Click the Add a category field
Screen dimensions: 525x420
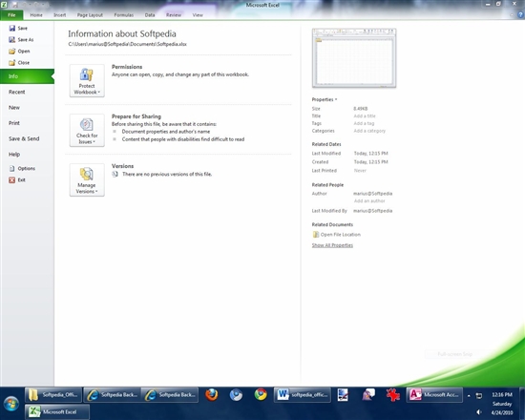pyautogui.click(x=369, y=131)
